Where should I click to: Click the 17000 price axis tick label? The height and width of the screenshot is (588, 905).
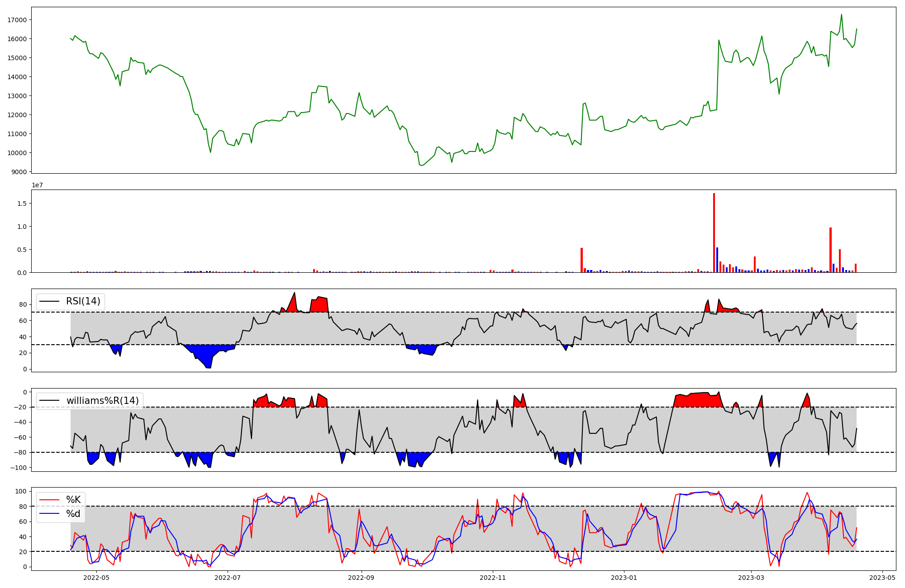(17, 20)
